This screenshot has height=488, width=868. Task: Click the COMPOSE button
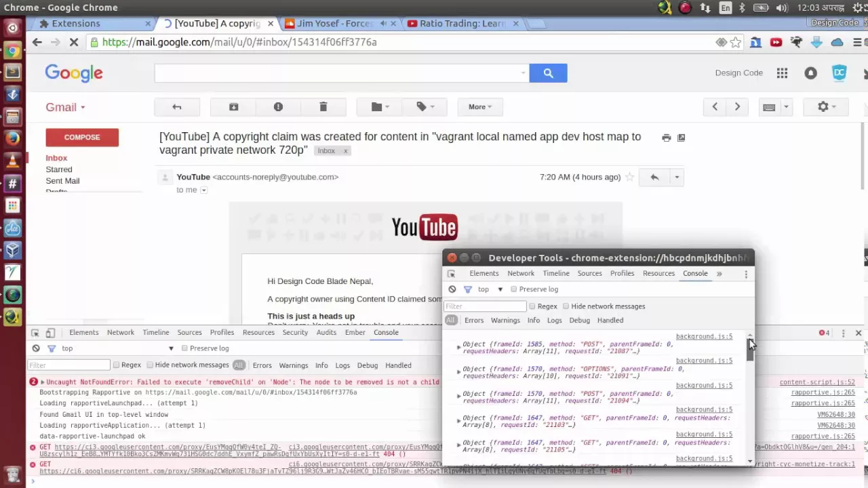tap(82, 138)
